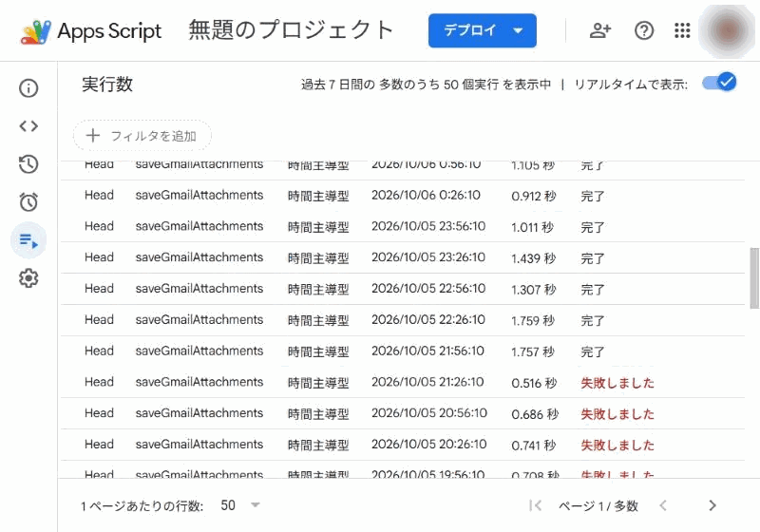Screen dimensions: 760x532
Task: Click the フィルタを追加 filter chip
Action: (142, 136)
